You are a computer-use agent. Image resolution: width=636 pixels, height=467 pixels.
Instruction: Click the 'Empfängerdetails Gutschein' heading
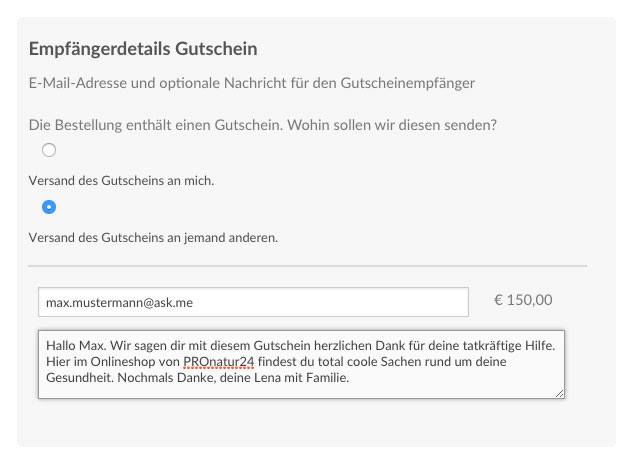click(x=143, y=48)
